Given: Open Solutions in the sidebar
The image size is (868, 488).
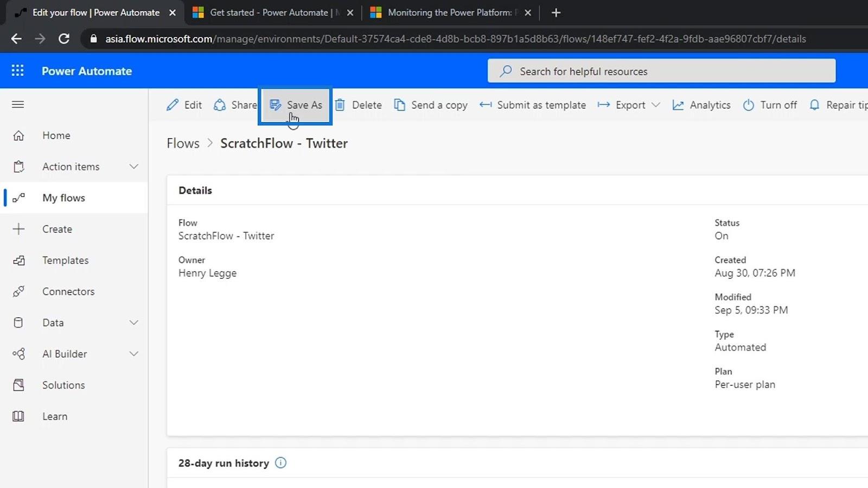Looking at the screenshot, I should point(74,385).
